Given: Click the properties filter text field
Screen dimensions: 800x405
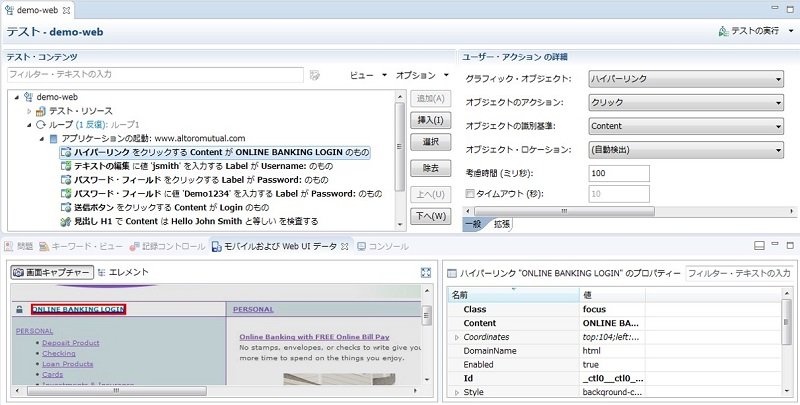Looking at the screenshot, I should click(x=739, y=273).
